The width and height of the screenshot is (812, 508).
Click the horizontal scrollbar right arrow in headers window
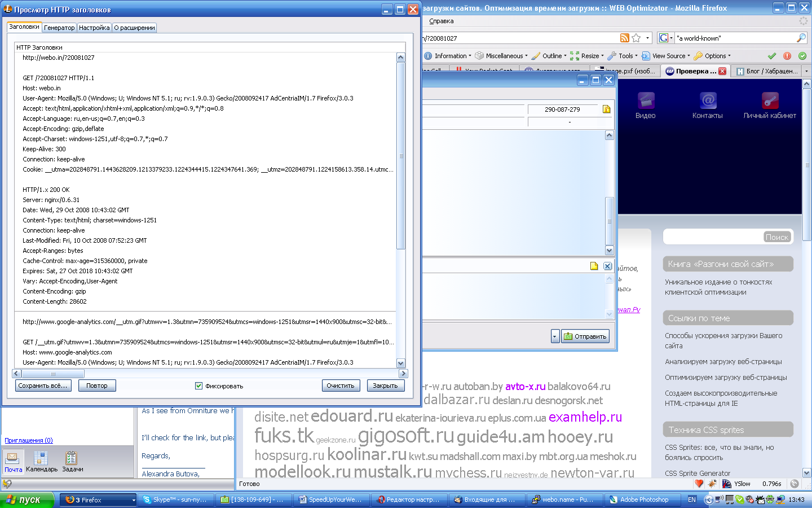[403, 374]
